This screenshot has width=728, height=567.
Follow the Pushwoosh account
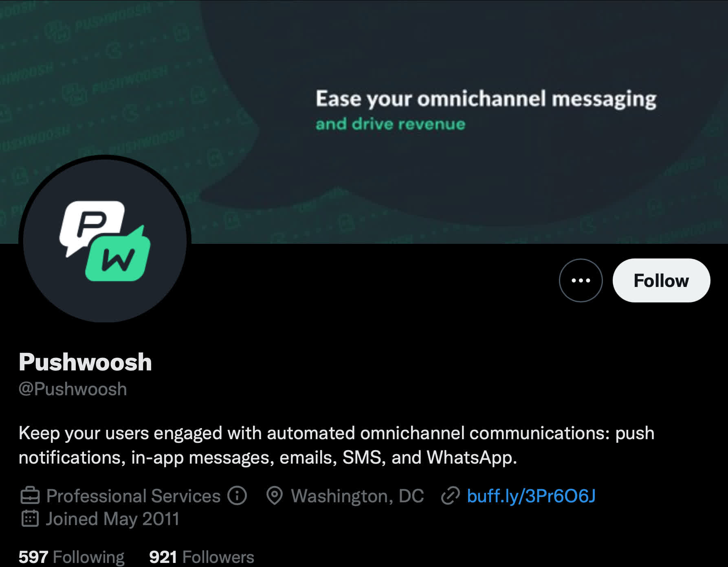coord(661,280)
